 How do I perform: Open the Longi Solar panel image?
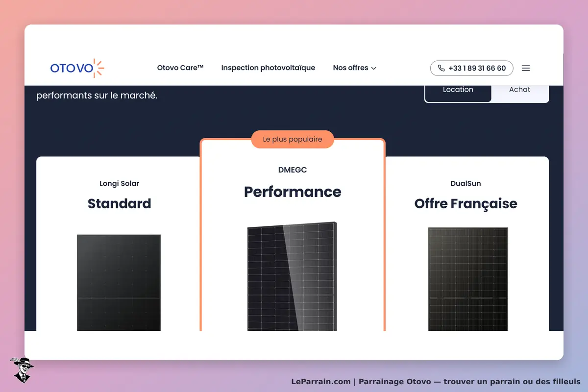tap(119, 283)
